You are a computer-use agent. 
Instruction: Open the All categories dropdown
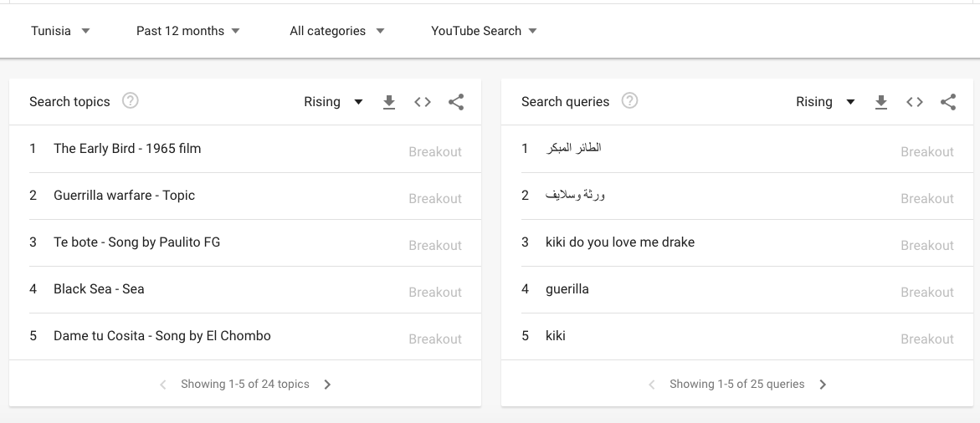[337, 31]
